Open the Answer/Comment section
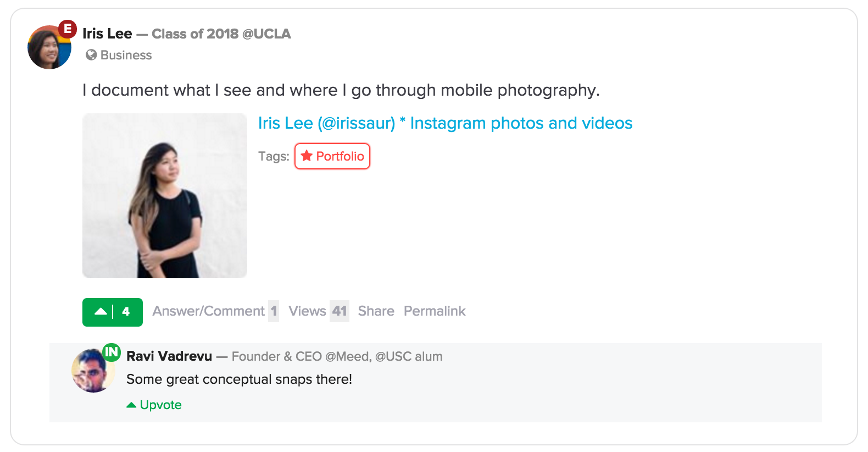 coord(209,311)
